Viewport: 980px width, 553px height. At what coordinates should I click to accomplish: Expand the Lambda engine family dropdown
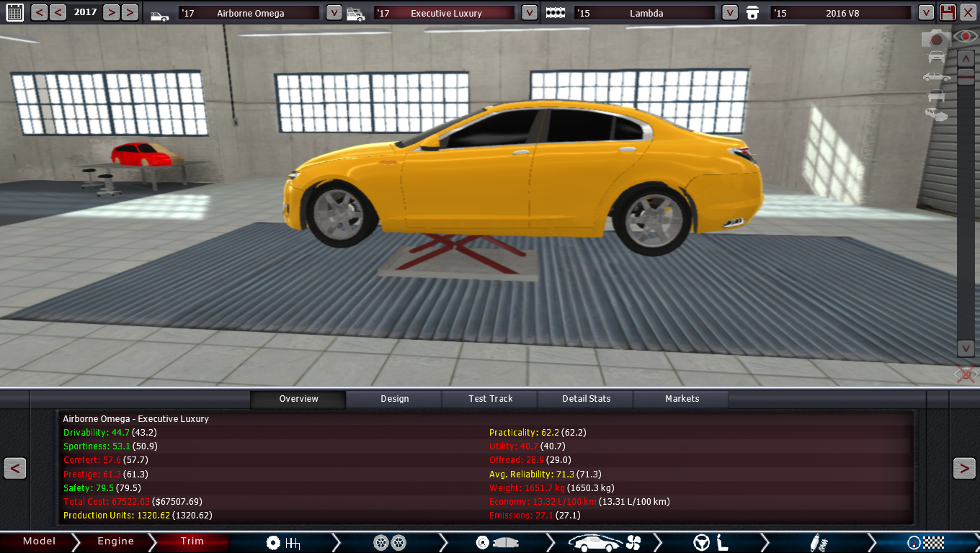(x=729, y=13)
